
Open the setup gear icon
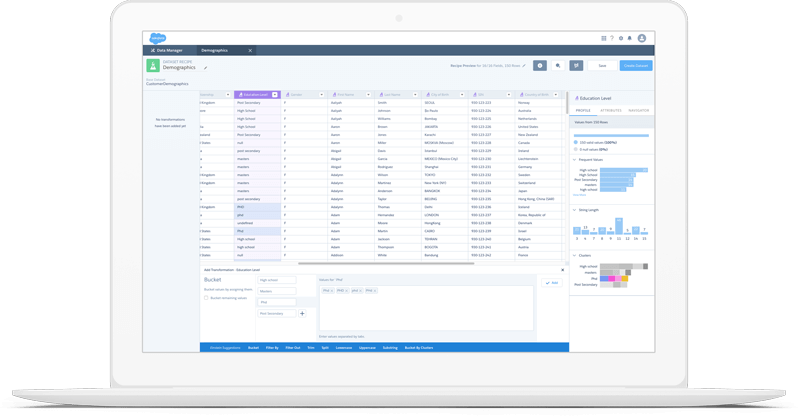click(622, 38)
